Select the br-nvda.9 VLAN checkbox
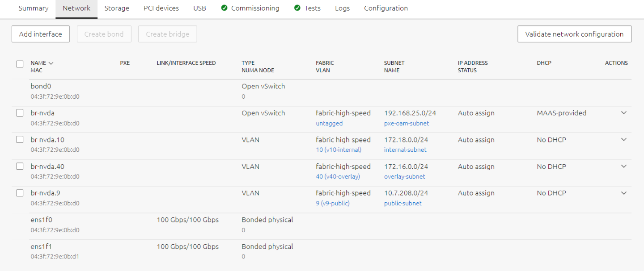The height and width of the screenshot is (271, 644). coord(20,193)
